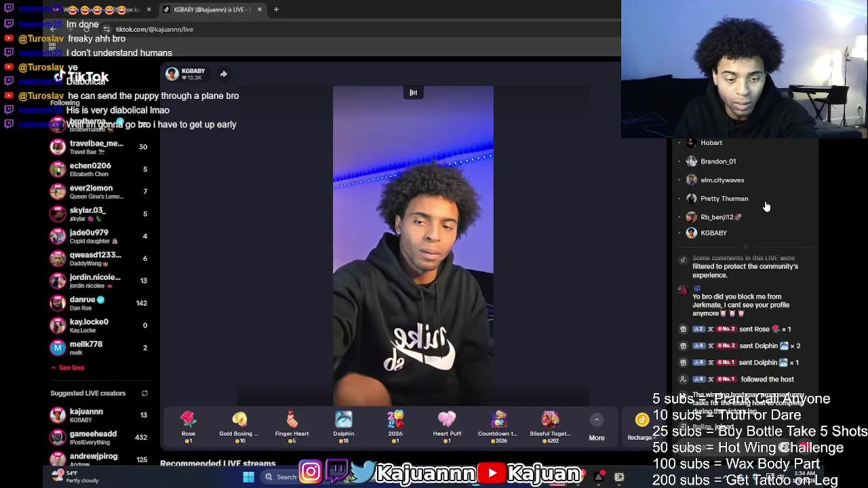
Task: Open a new browser tab
Action: click(277, 9)
